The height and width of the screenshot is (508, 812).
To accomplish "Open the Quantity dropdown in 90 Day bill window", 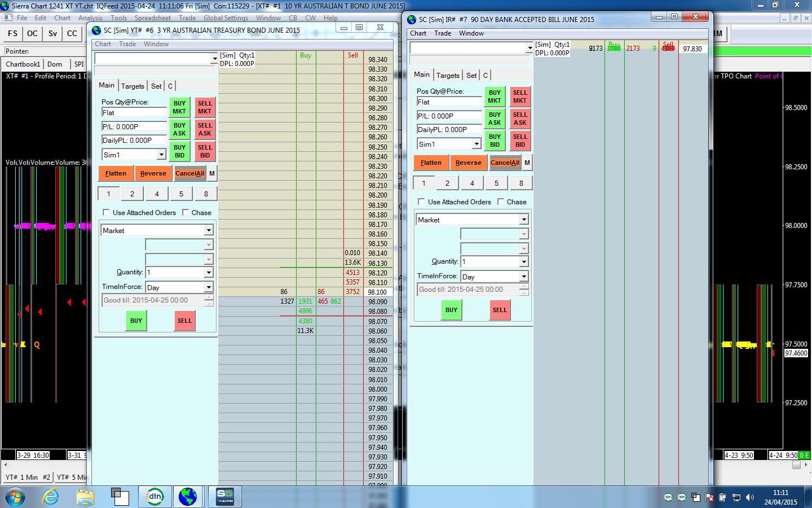I will [524, 261].
